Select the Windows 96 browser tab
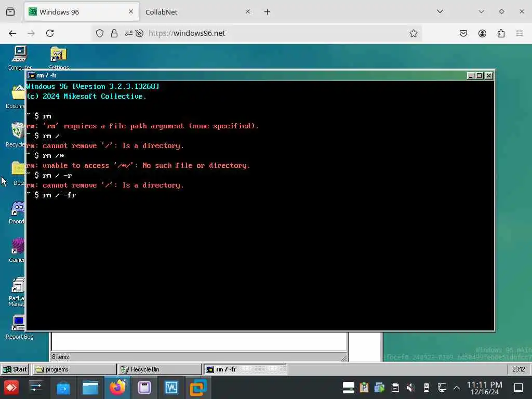The width and height of the screenshot is (532, 399). tap(82, 12)
